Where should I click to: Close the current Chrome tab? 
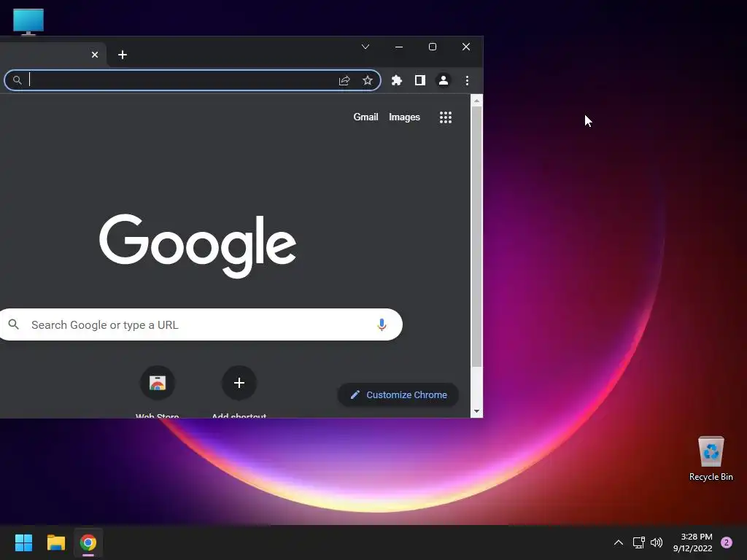(x=95, y=55)
